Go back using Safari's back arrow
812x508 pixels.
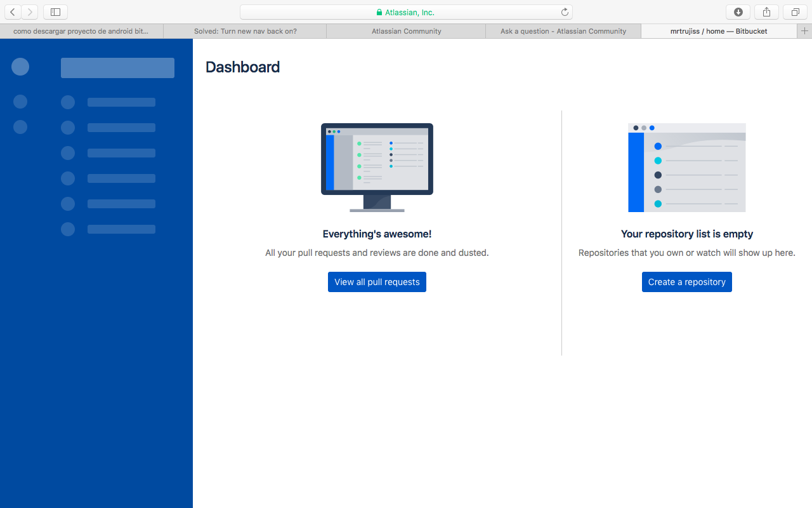(13, 12)
